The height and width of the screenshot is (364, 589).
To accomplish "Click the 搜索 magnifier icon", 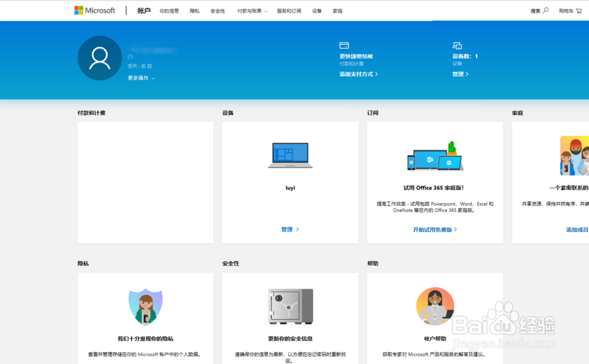I will point(545,11).
